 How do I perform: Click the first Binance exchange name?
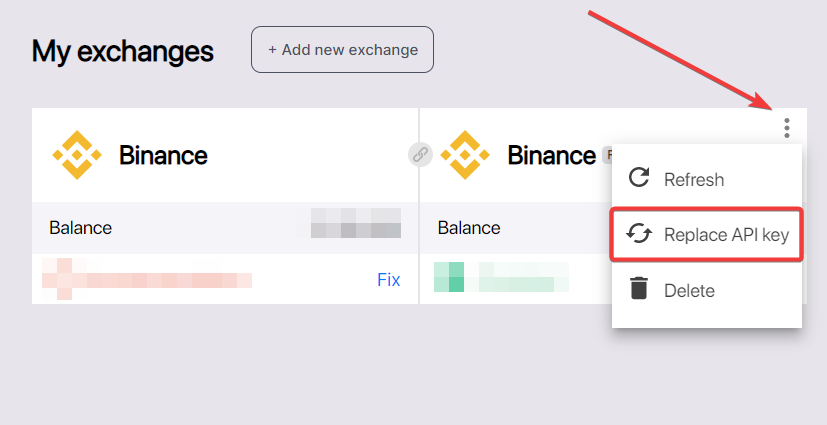(x=163, y=155)
